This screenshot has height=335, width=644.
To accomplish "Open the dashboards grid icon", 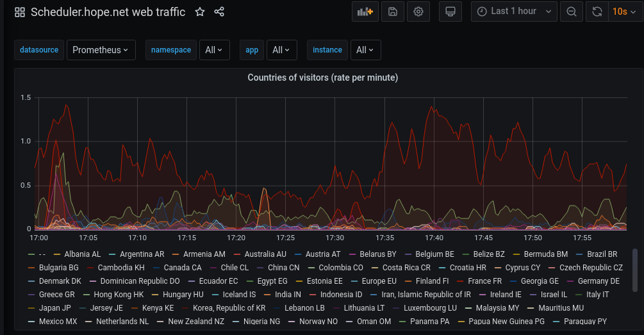I will click(20, 12).
